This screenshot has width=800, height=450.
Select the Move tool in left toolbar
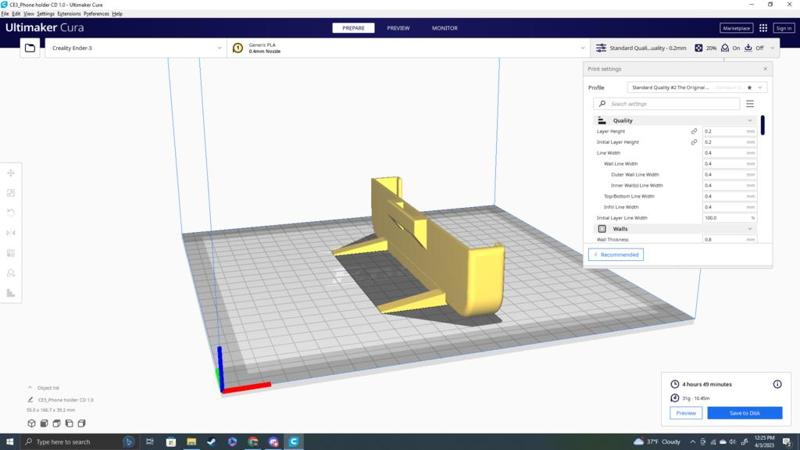coord(11,173)
